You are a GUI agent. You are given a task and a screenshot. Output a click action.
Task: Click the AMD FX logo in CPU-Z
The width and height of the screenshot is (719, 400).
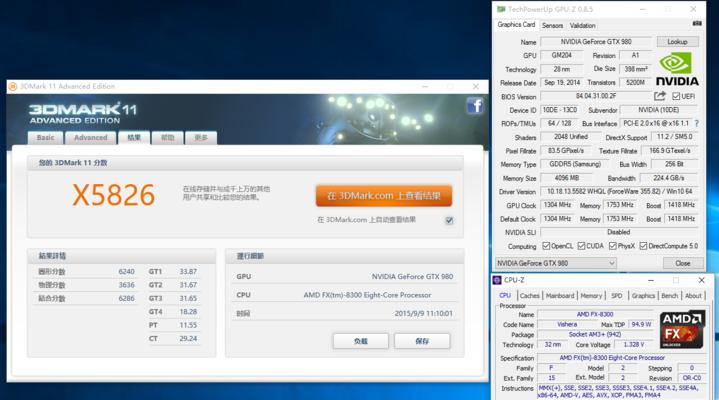(682, 330)
